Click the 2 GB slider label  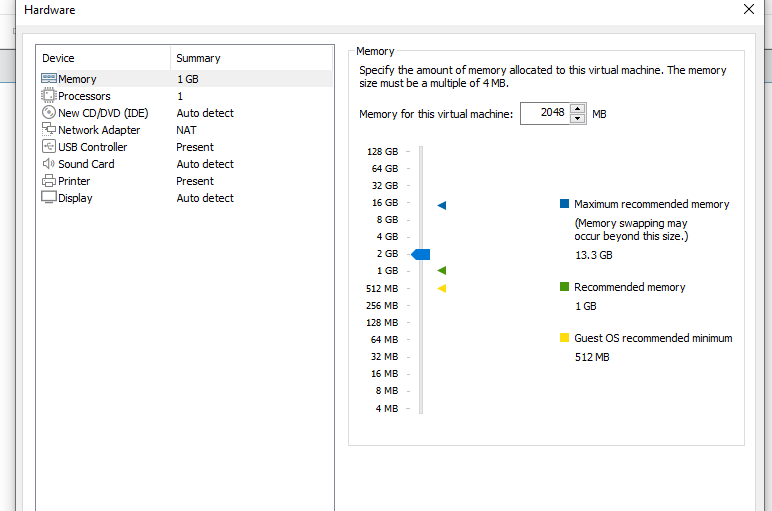387,254
